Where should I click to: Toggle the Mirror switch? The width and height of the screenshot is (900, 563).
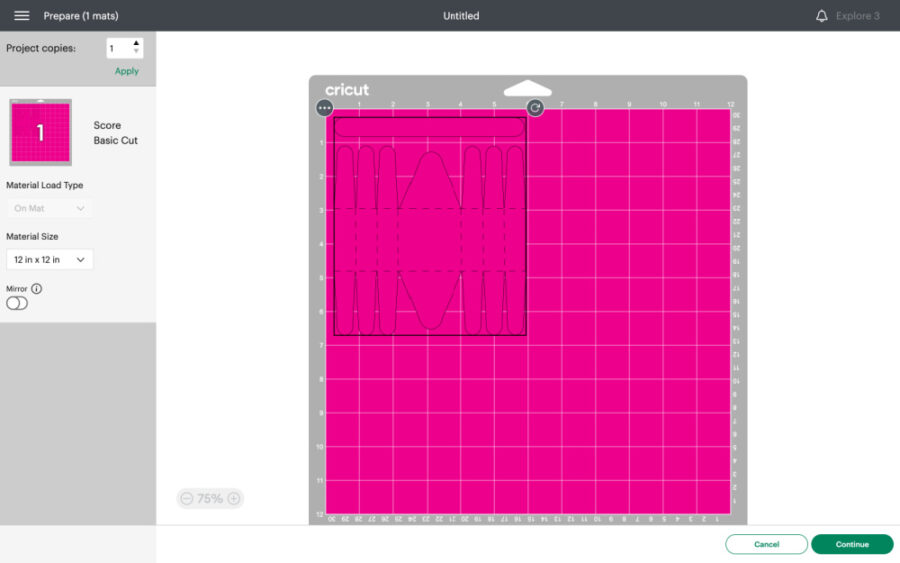[17, 304]
